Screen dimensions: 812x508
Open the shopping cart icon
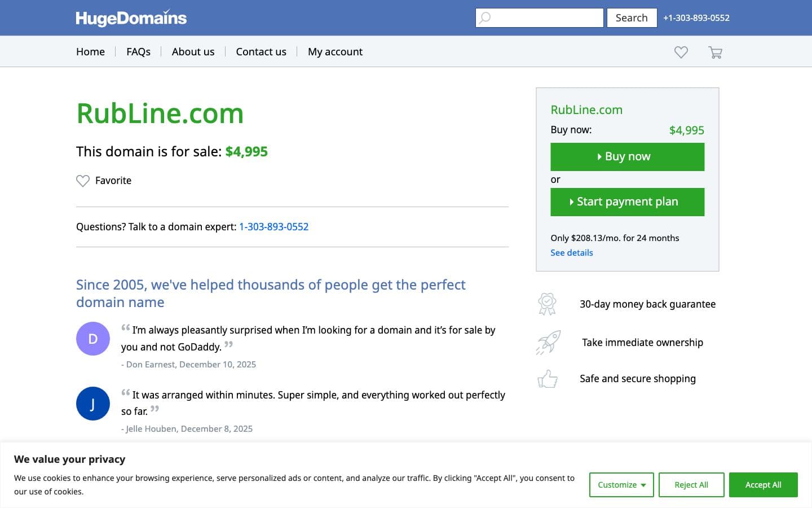click(715, 52)
